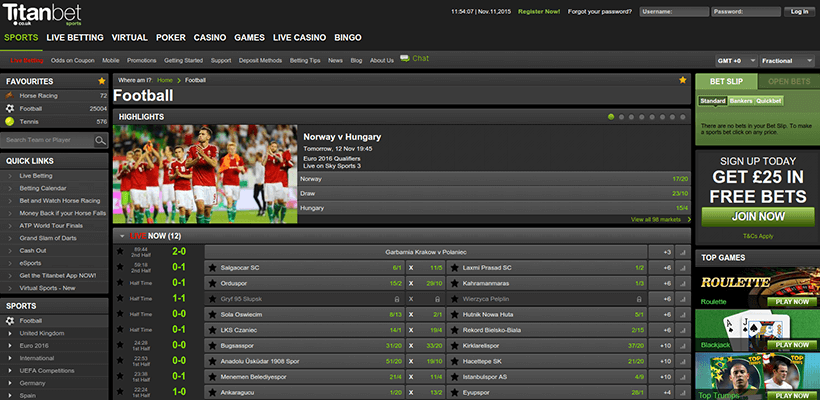The height and width of the screenshot is (400, 820).
Task: Click the lock icon beside Gryf 95 Slupsk
Action: click(x=397, y=300)
